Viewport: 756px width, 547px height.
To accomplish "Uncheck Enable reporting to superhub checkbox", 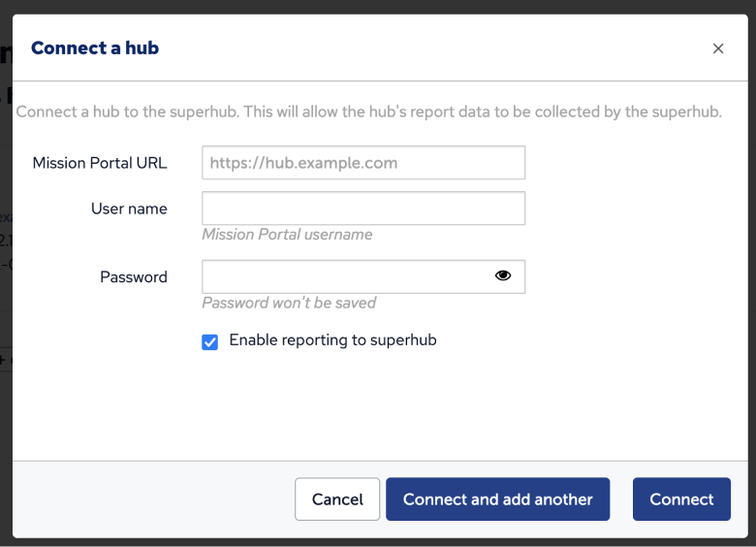I will click(209, 341).
